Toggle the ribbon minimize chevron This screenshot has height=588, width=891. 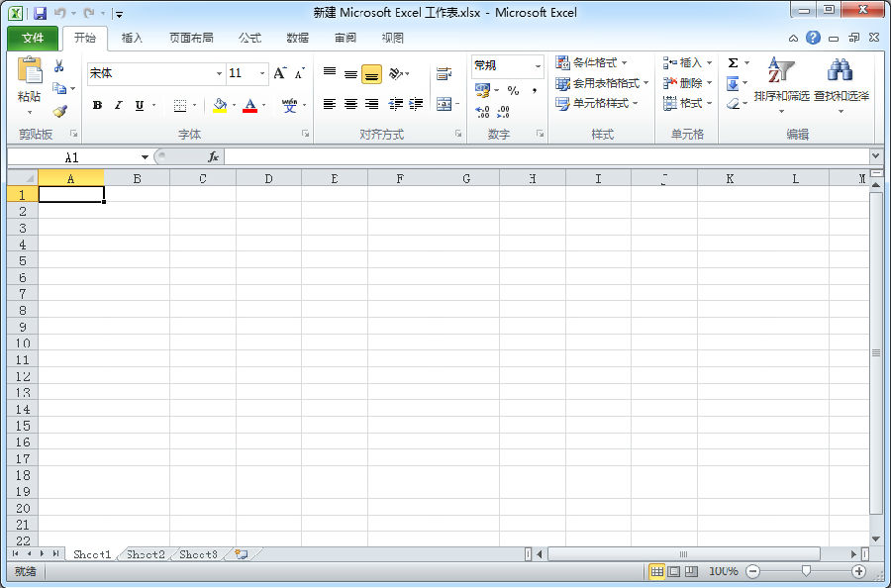[x=792, y=38]
